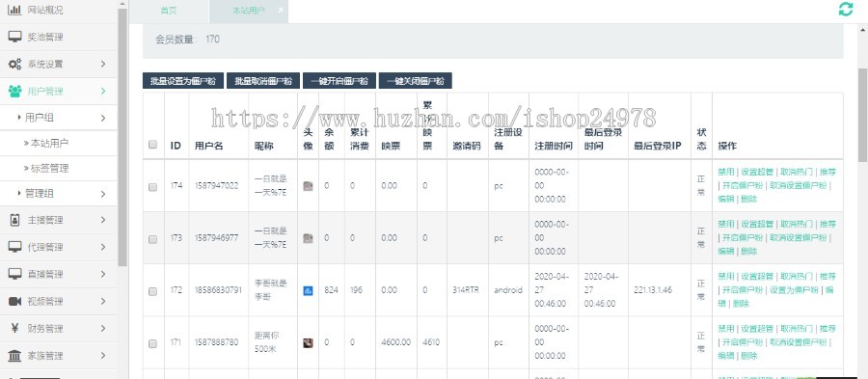
Task: Click the blue avatar of user 172
Action: point(308,290)
